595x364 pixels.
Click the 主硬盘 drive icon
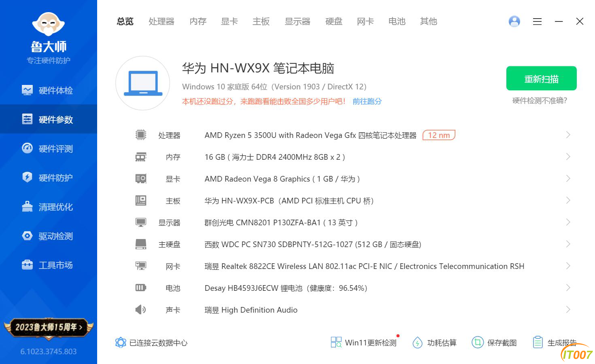coord(140,244)
